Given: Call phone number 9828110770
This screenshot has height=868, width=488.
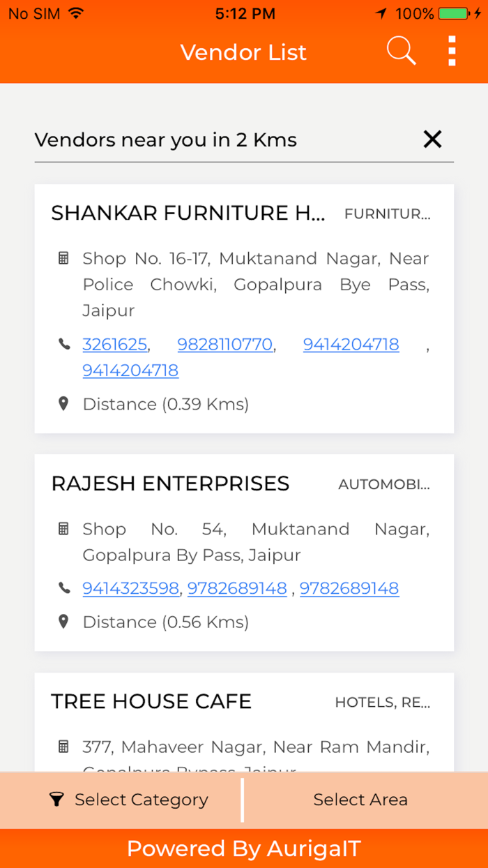Looking at the screenshot, I should tap(225, 345).
